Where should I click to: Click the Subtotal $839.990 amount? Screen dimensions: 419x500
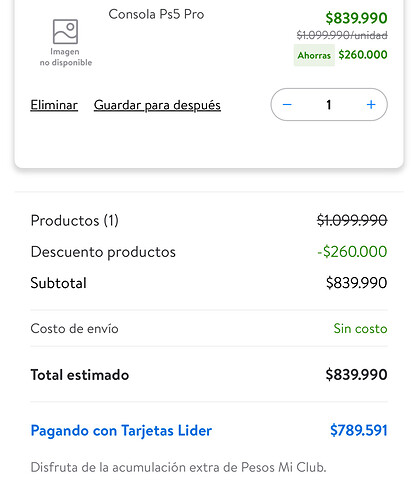point(356,283)
